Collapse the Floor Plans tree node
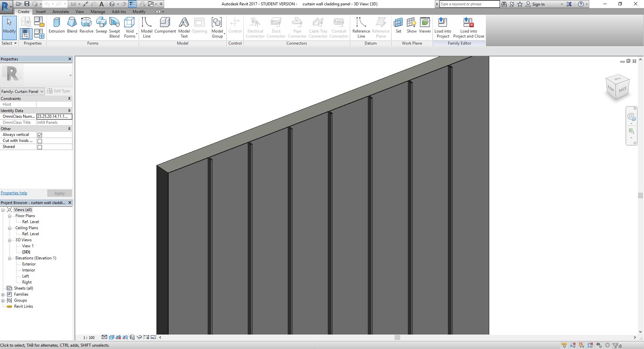The image size is (644, 349). tap(10, 216)
